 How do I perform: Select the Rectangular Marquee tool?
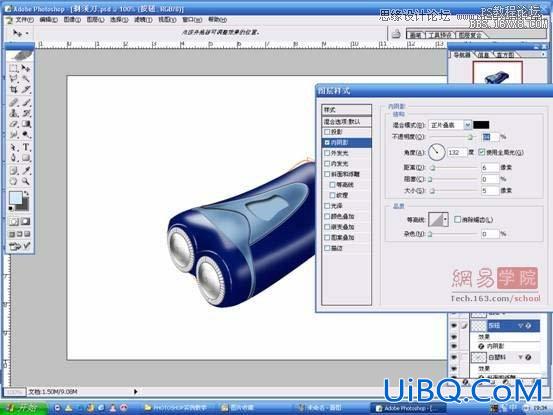(14, 68)
